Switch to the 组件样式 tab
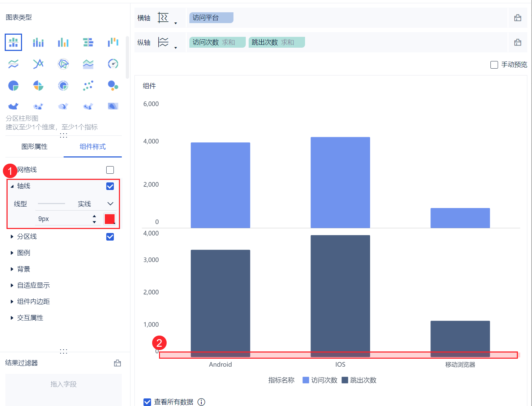 [x=93, y=147]
